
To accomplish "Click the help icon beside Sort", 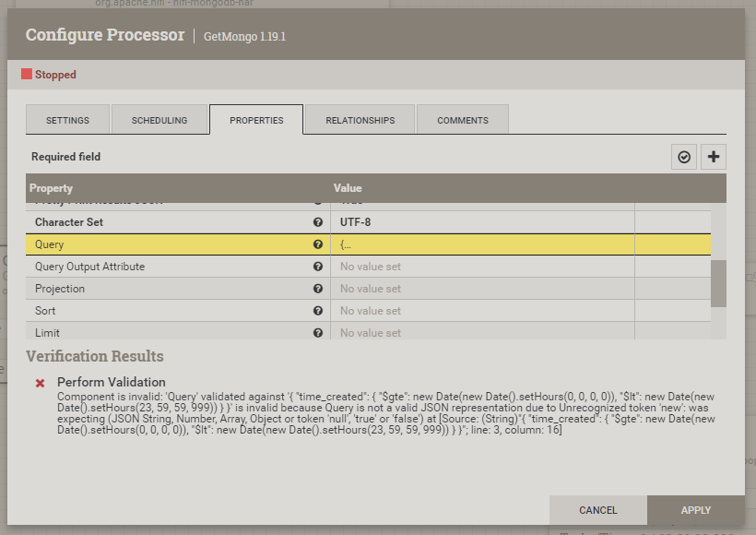I will pos(318,310).
